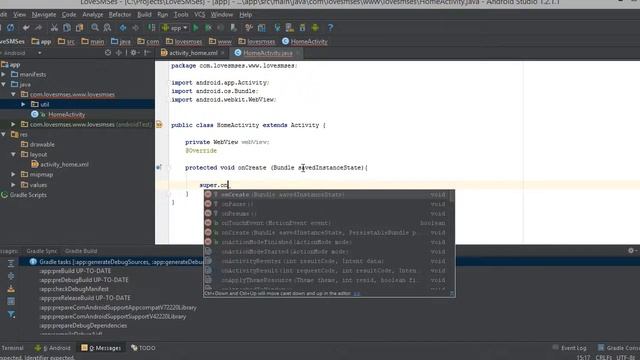This screenshot has width=640, height=360.
Task: Expand the util folder
Action: [x=23, y=104]
